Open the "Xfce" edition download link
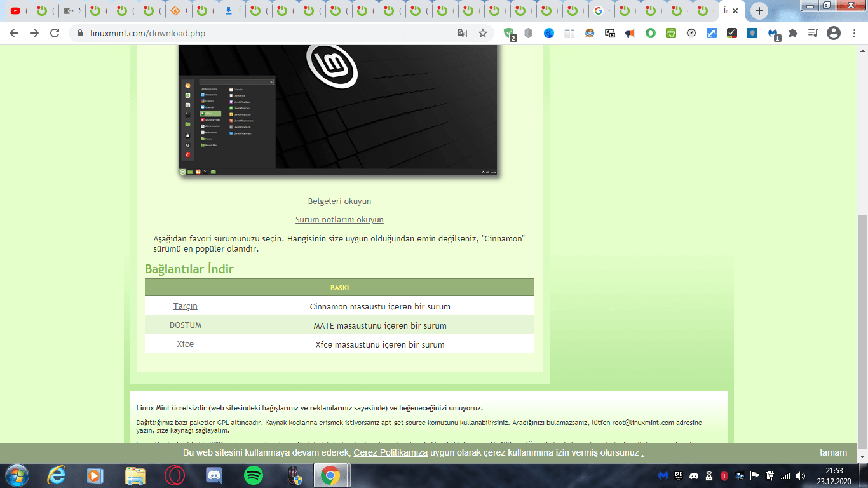 tap(186, 344)
